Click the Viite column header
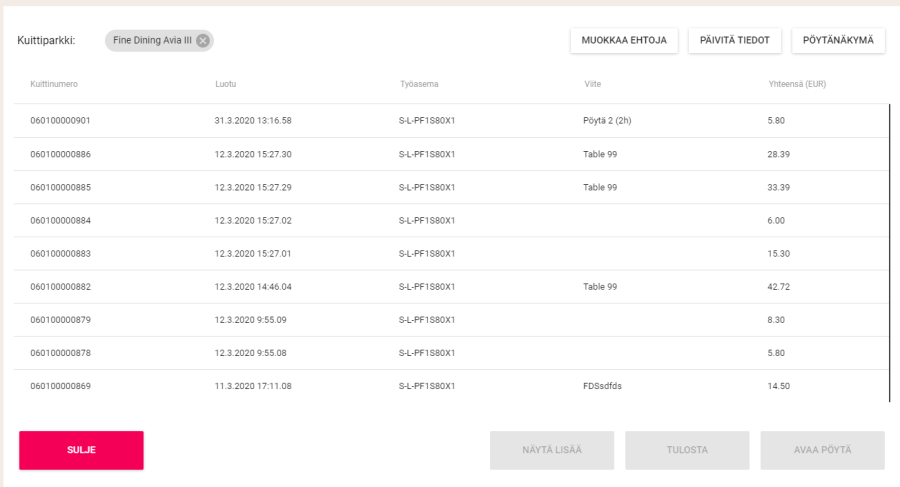Viewport: 900px width, 487px height. (592, 84)
